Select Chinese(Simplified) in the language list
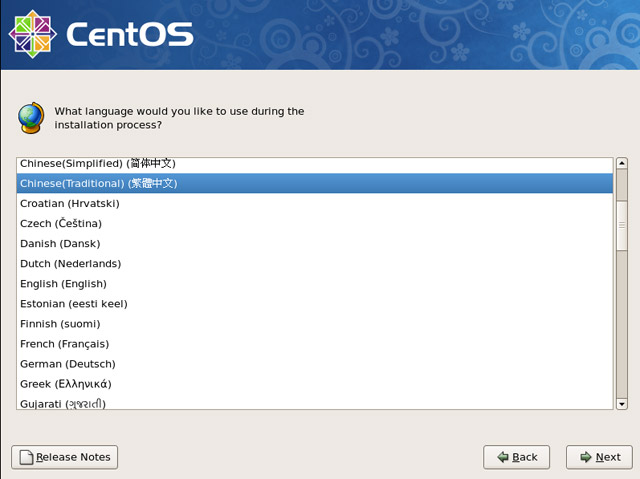 (x=315, y=164)
